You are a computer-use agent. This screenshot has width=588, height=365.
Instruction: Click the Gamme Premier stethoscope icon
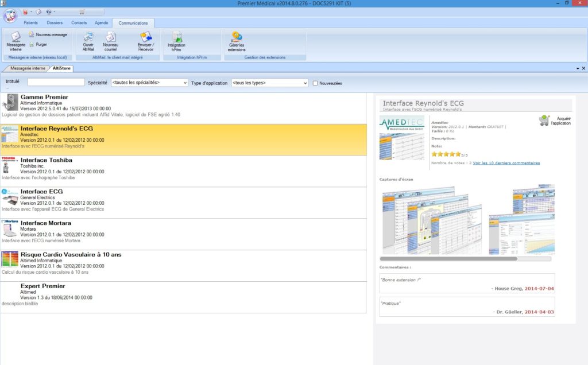10,102
